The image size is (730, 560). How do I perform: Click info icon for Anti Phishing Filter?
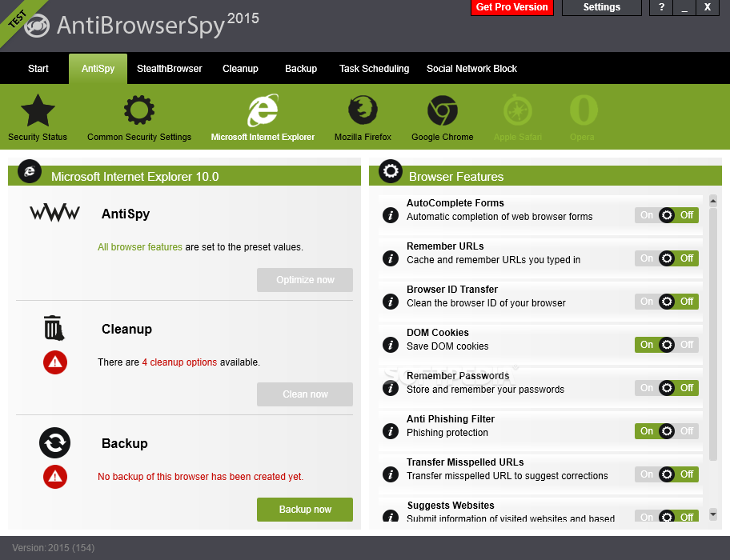coord(390,432)
